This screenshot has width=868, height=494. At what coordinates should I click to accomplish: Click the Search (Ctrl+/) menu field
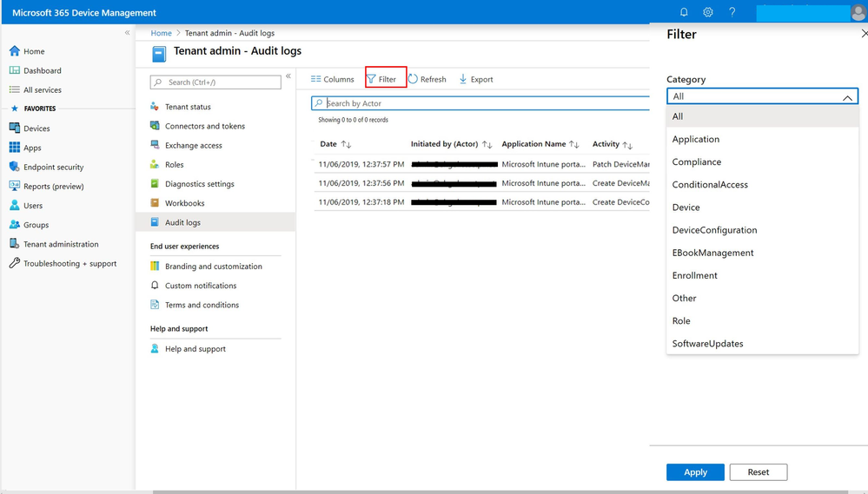click(x=215, y=82)
